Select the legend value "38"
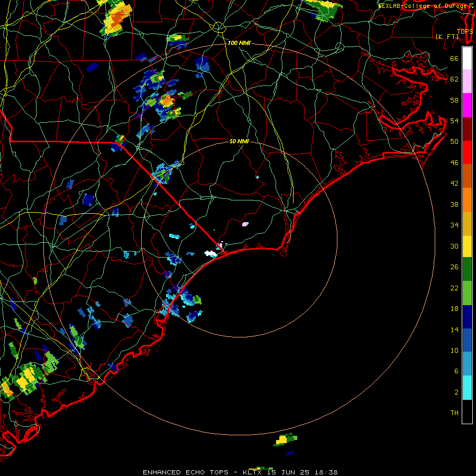The height and width of the screenshot is (476, 476). coord(454,204)
